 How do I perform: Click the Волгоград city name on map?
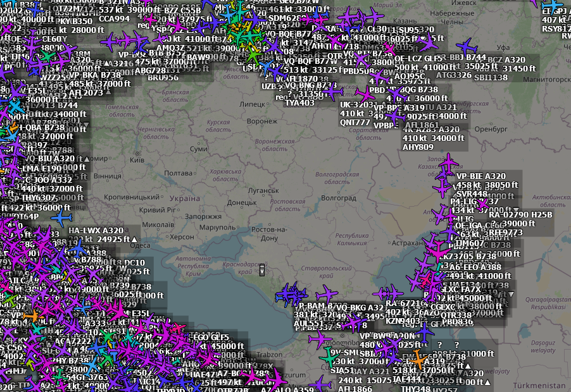pyautogui.click(x=339, y=198)
